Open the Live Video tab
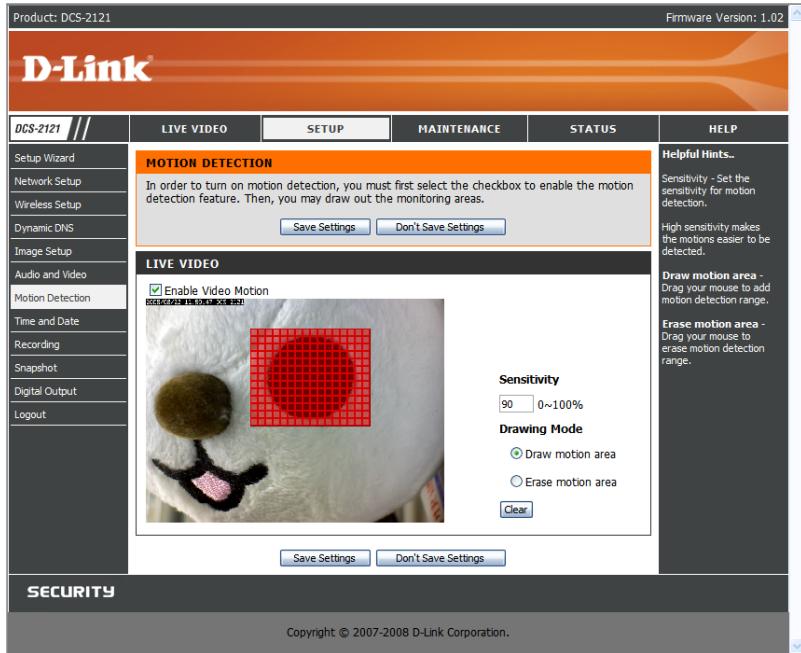801x653 pixels. (195, 129)
